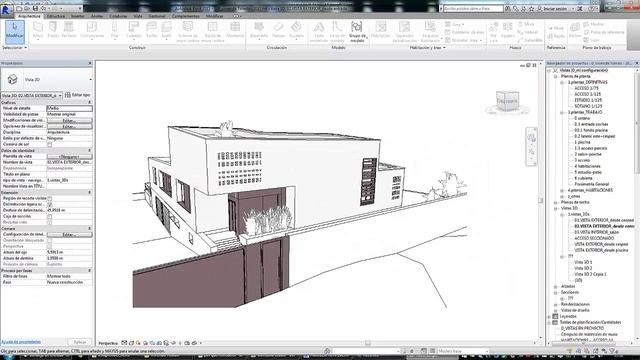
Task: Click the Definir work plane tool
Action: coord(575,30)
